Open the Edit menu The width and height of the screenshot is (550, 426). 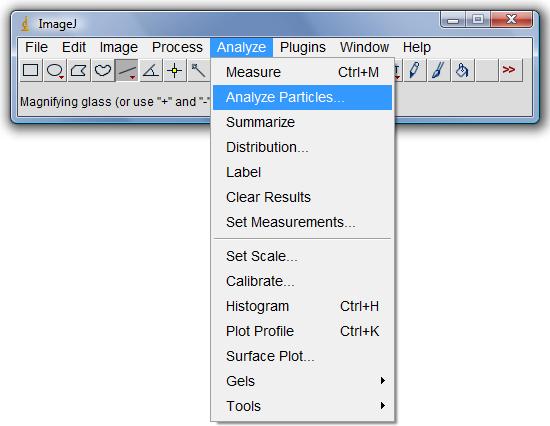pos(74,47)
